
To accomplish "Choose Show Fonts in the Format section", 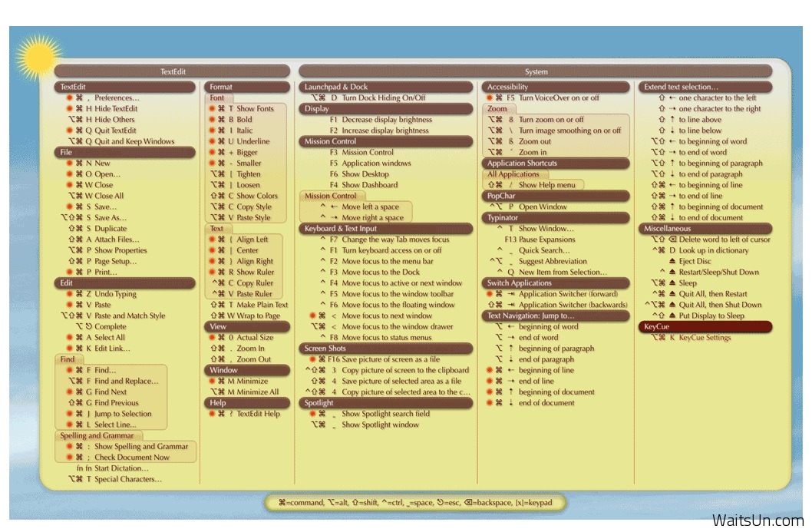I will point(255,109).
